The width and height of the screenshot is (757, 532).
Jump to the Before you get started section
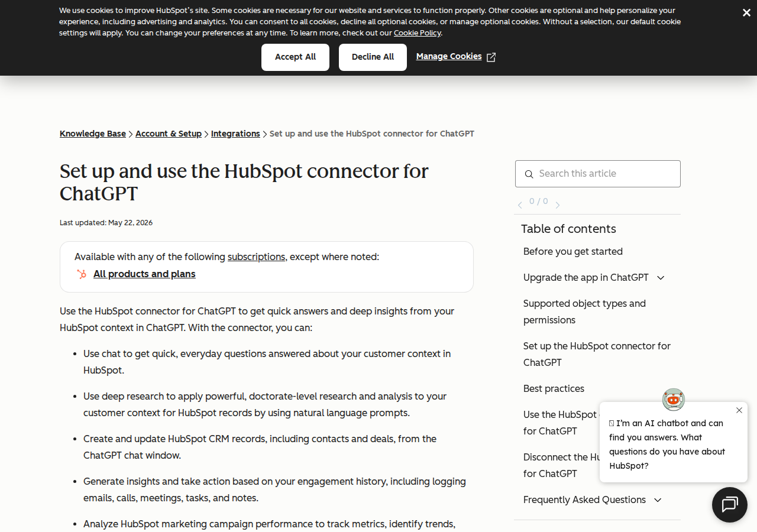tap(573, 251)
